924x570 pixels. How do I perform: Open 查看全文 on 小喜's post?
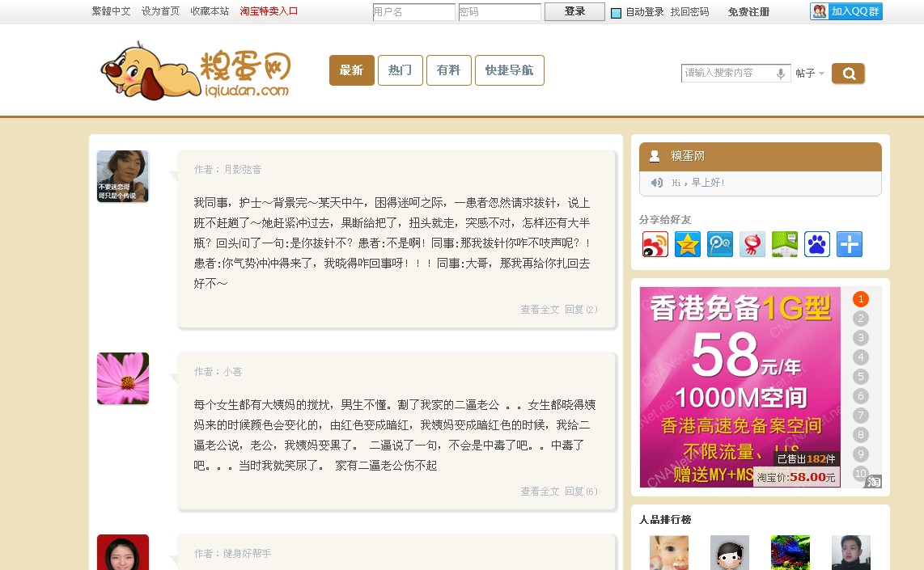pyautogui.click(x=540, y=492)
